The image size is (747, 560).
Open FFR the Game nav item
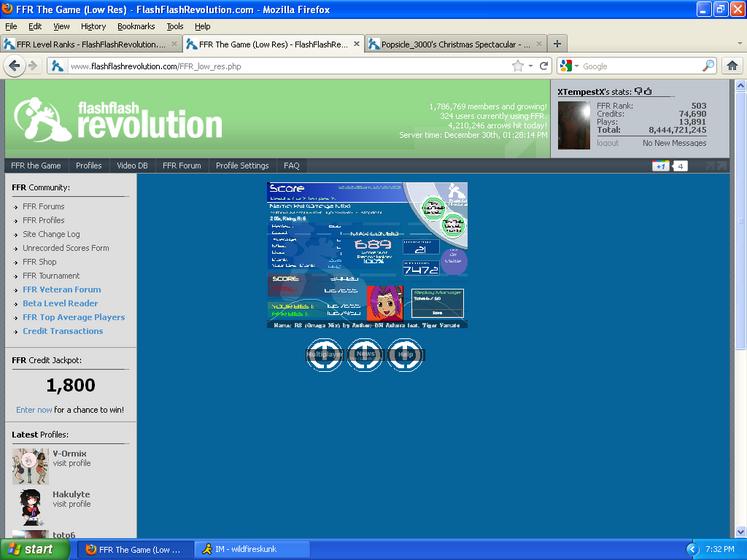[x=36, y=165]
